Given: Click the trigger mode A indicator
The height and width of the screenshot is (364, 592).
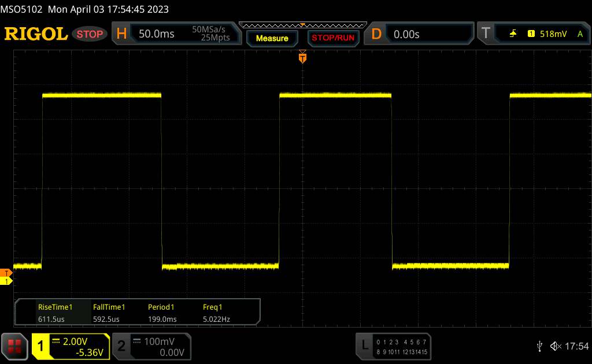Looking at the screenshot, I should [580, 34].
